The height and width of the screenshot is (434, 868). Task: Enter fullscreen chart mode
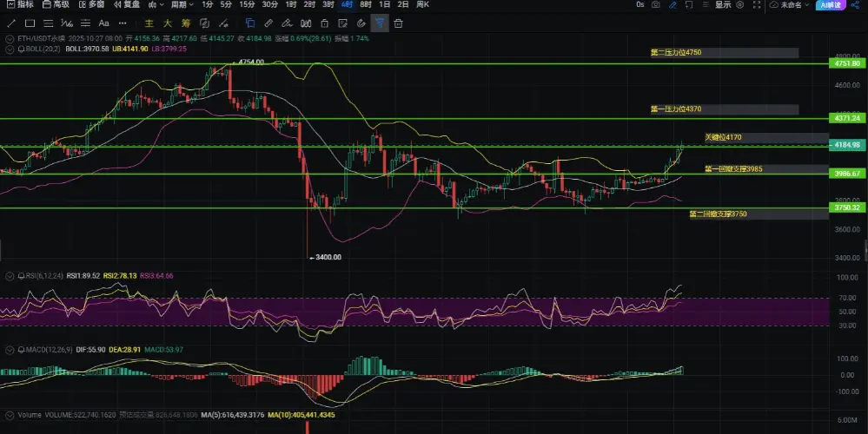coord(757,4)
